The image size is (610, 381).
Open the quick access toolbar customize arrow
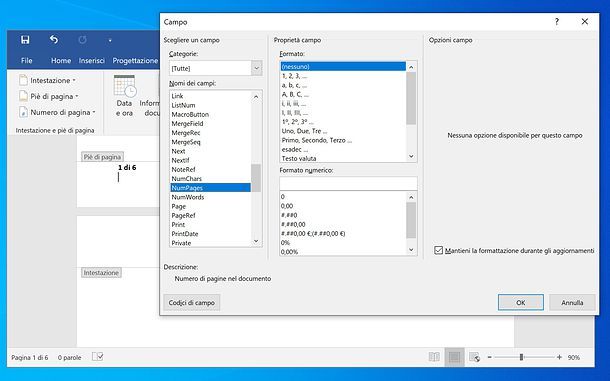pos(110,40)
